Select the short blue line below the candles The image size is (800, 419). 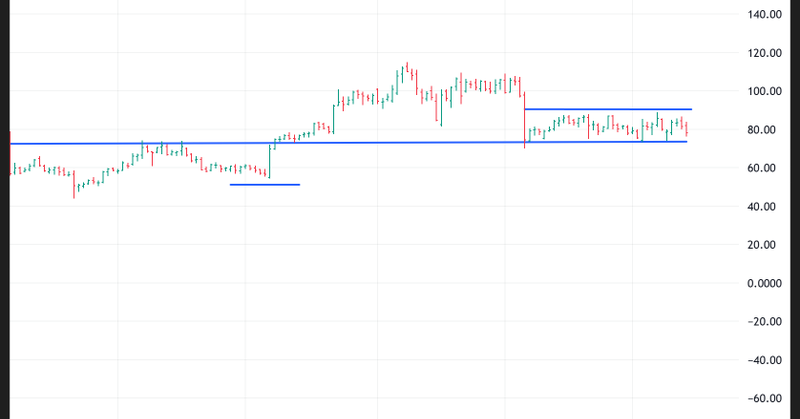(264, 184)
